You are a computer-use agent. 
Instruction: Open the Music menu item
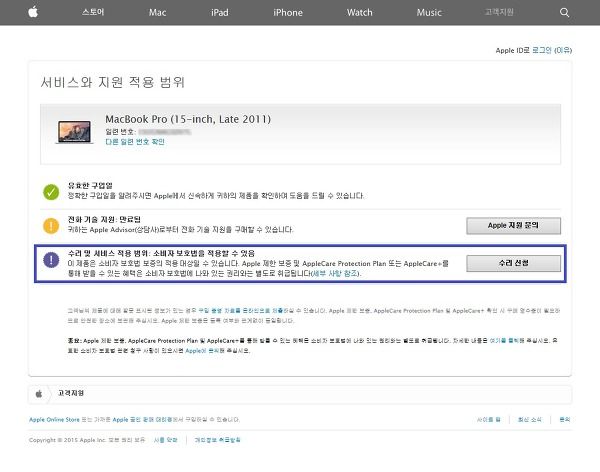click(x=429, y=13)
